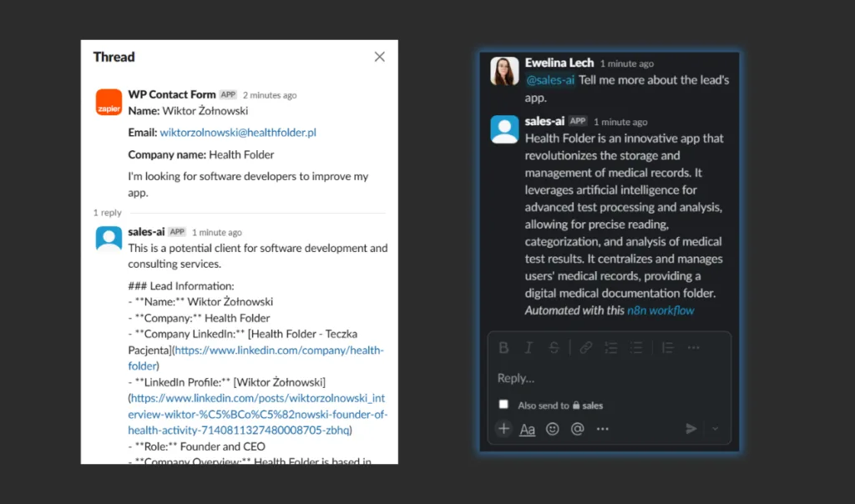Click the 'Company name: Health Folder' line
Viewport: 855px width, 504px height.
point(201,154)
